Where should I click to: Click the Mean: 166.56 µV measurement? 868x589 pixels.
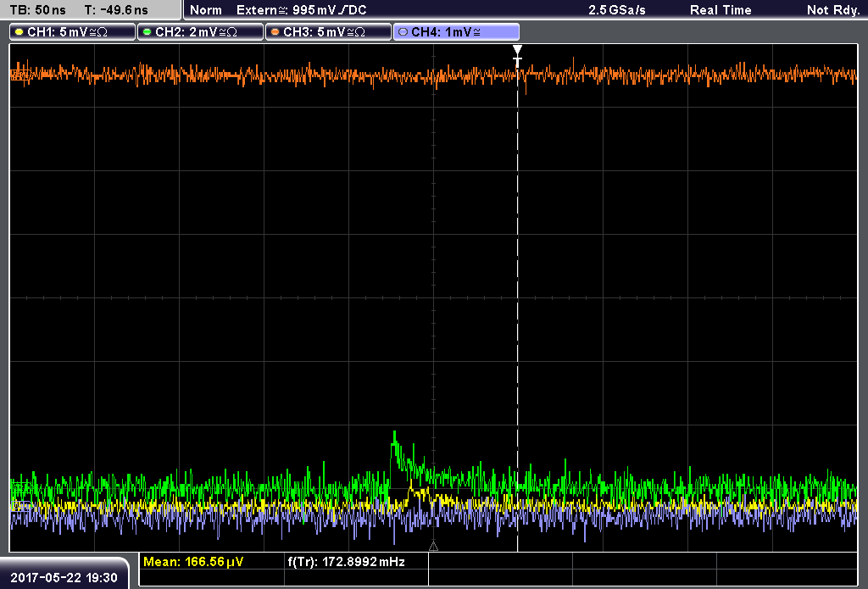(x=193, y=562)
